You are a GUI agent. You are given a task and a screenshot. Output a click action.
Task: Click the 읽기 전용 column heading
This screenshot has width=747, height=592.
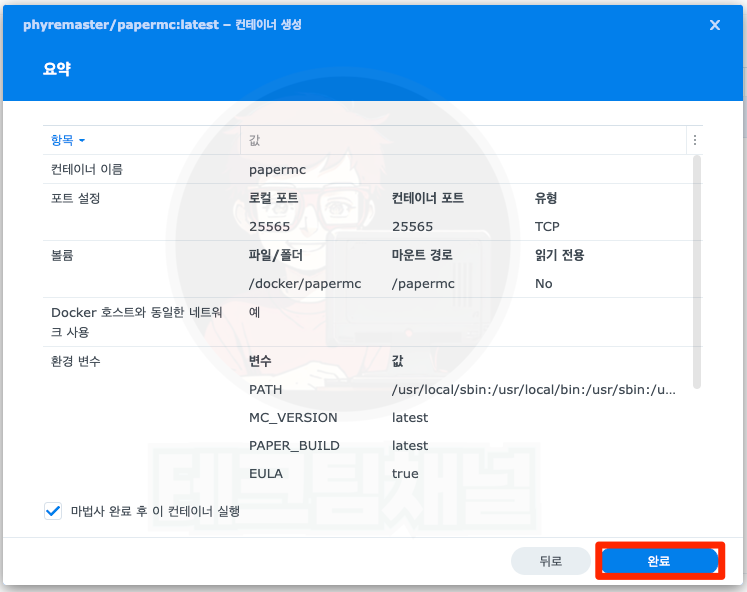point(559,255)
